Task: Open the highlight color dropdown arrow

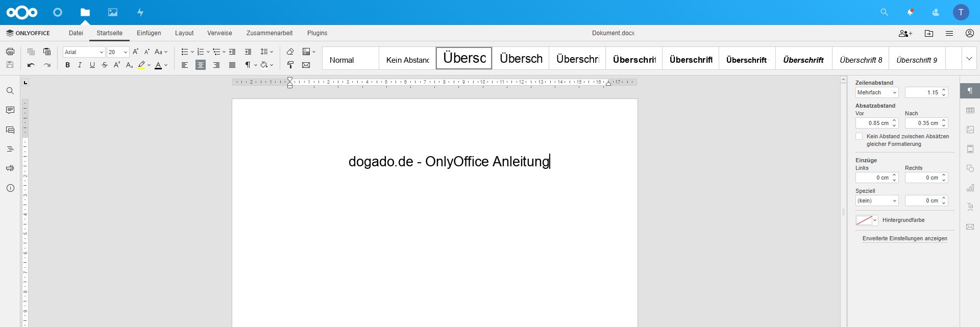Action: click(x=149, y=65)
